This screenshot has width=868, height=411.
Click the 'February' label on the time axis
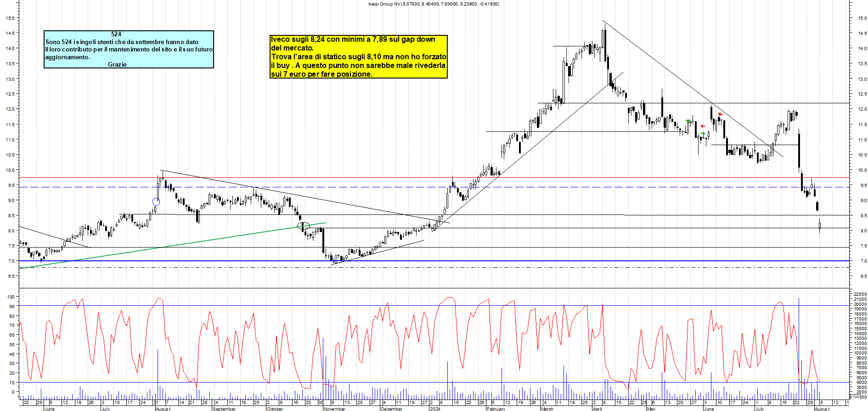496,409
